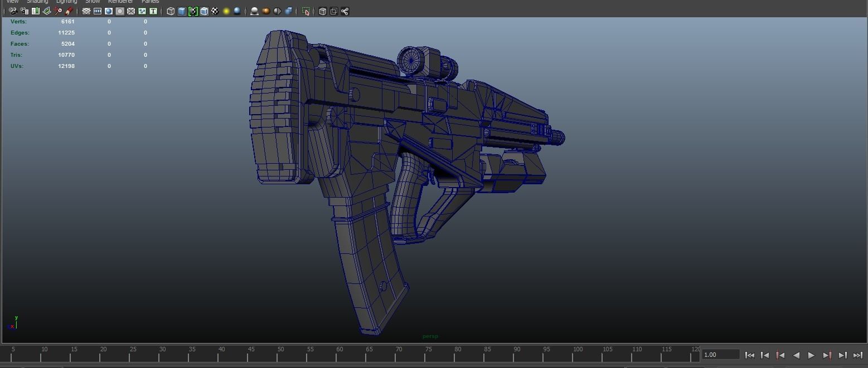This screenshot has height=368, width=868.
Task: Click the Edges count 11225
Action: point(66,33)
